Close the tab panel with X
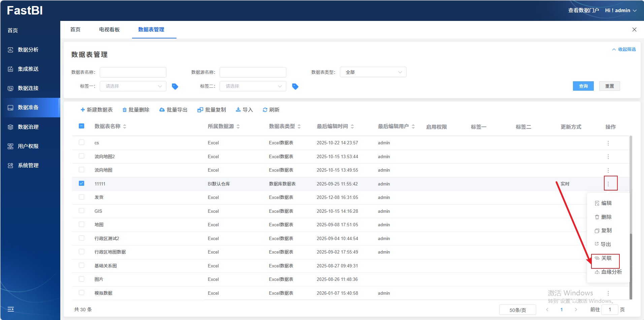The height and width of the screenshot is (320, 644). [634, 30]
